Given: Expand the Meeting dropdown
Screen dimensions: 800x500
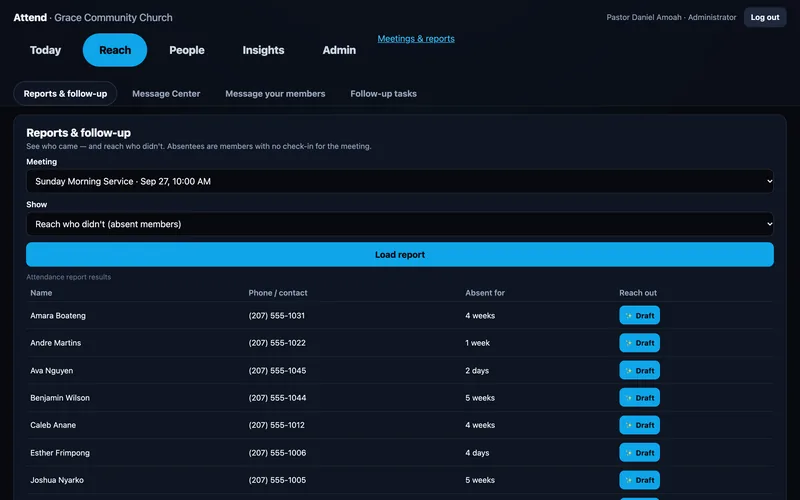Looking at the screenshot, I should pyautogui.click(x=400, y=181).
